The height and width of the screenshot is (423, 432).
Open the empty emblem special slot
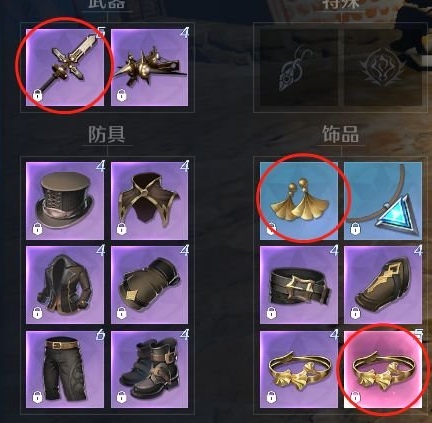pyautogui.click(x=383, y=67)
